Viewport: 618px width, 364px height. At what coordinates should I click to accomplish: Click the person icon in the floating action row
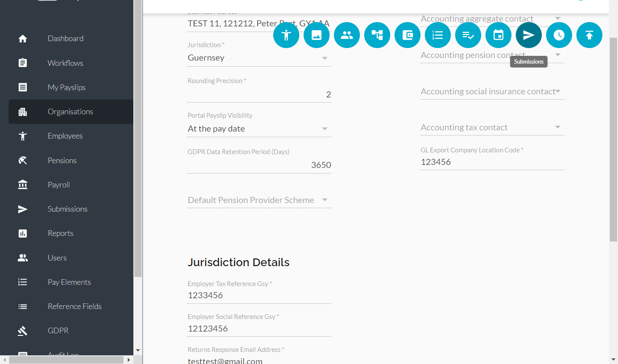tap(286, 35)
